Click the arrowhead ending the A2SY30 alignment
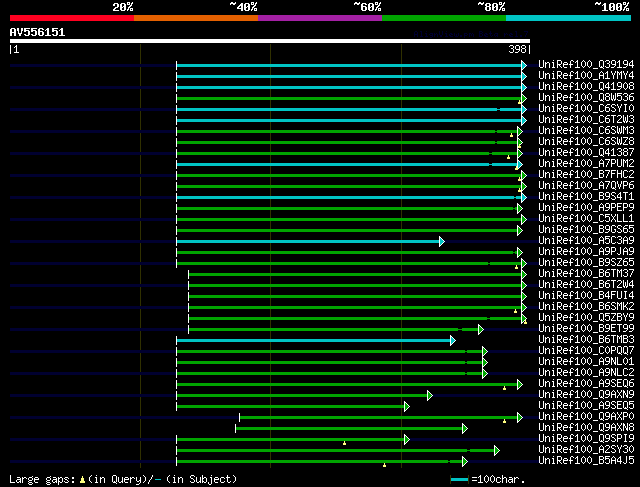The image size is (640, 487). point(497,451)
